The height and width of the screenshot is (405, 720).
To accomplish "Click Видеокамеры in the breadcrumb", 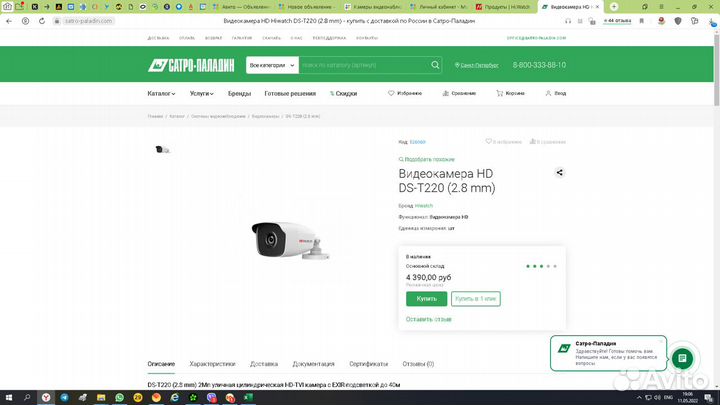I will [265, 117].
